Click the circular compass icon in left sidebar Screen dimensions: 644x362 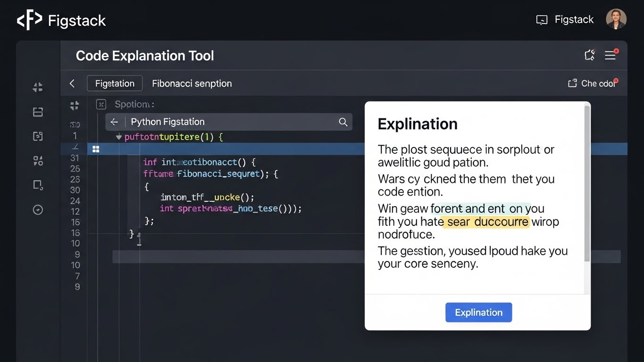coord(38,210)
